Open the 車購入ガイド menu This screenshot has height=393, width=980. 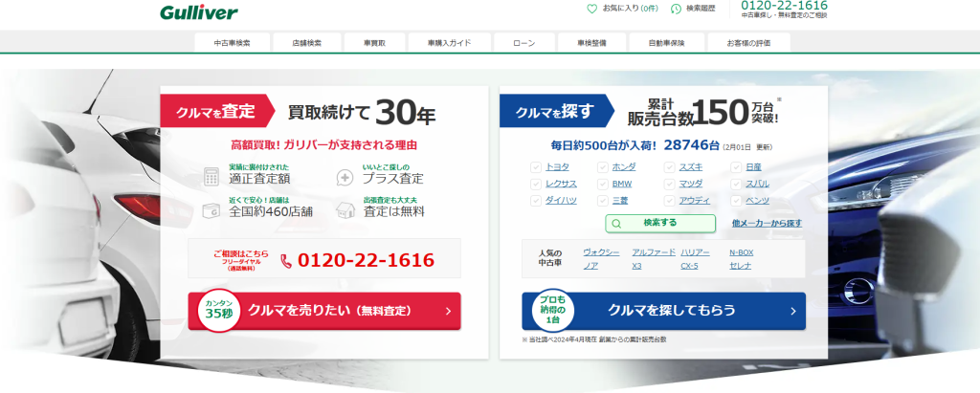tap(450, 43)
